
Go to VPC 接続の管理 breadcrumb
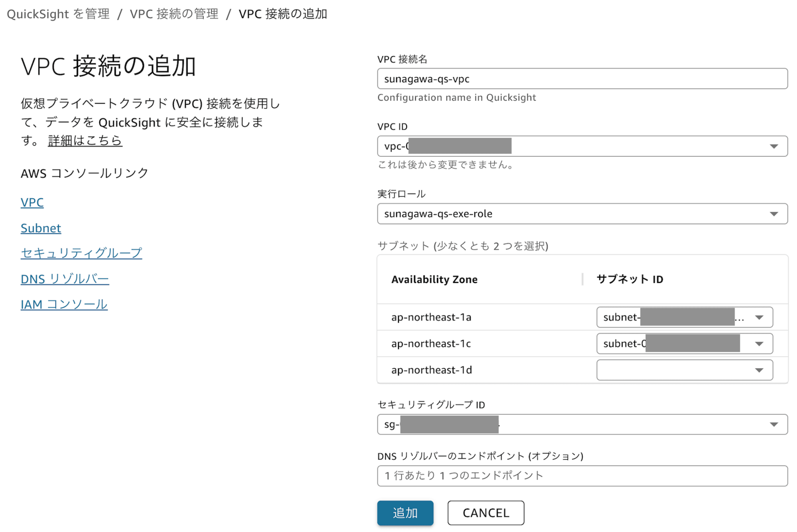point(174,14)
